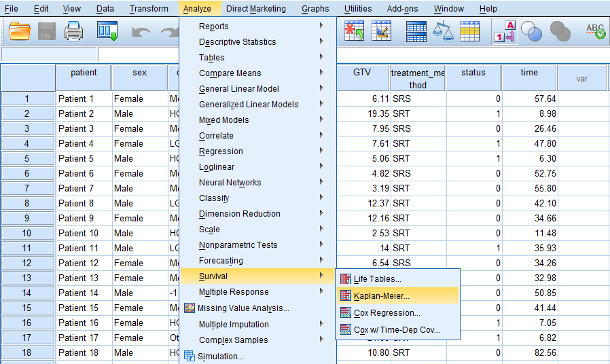Open the View menu
This screenshot has width=610, height=364.
[71, 9]
